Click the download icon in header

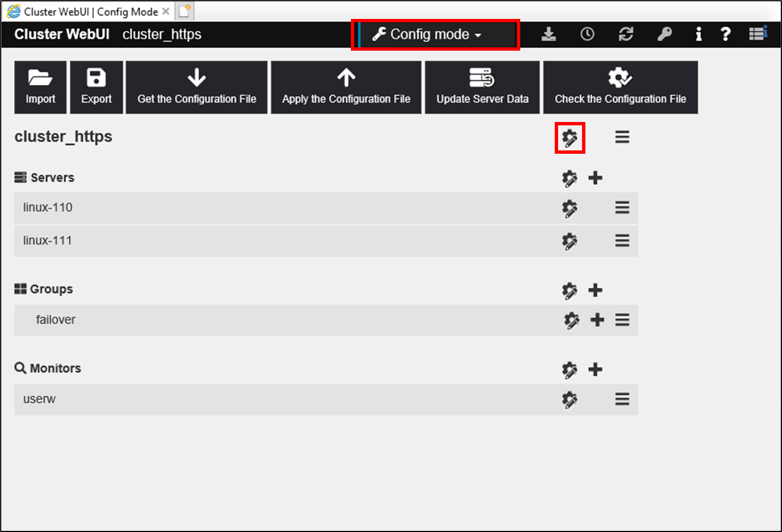click(549, 35)
